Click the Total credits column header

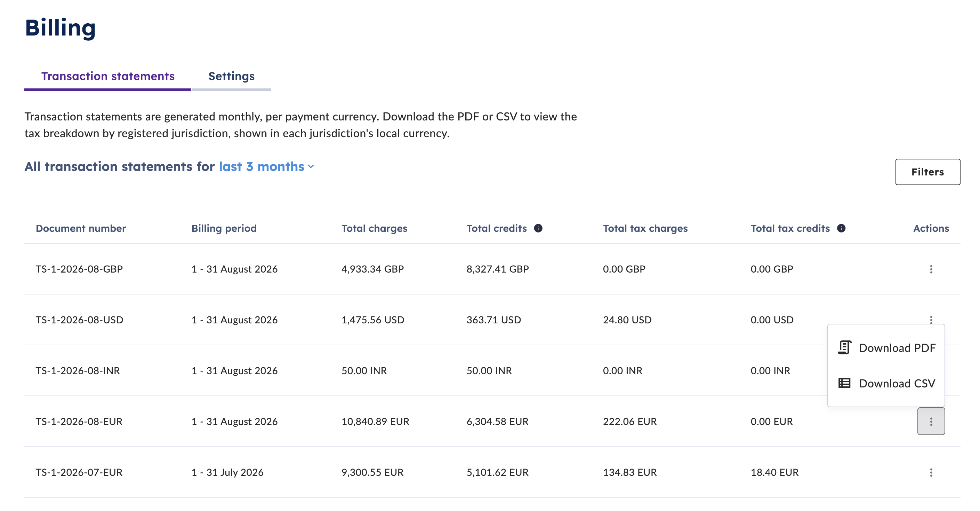tap(497, 228)
